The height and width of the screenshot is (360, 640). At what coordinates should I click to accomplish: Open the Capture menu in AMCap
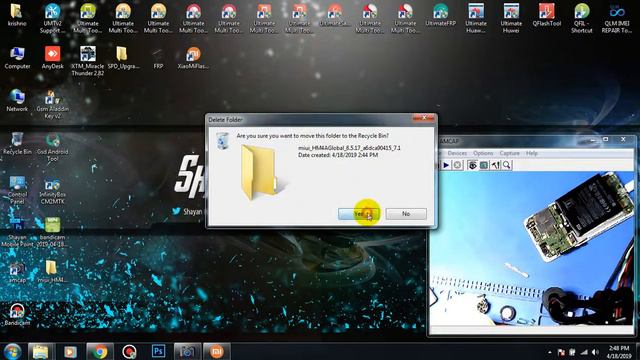tap(509, 153)
